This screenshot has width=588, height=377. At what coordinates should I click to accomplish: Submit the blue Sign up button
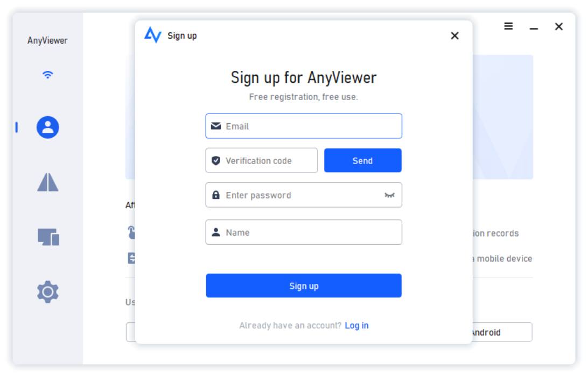pyautogui.click(x=304, y=286)
